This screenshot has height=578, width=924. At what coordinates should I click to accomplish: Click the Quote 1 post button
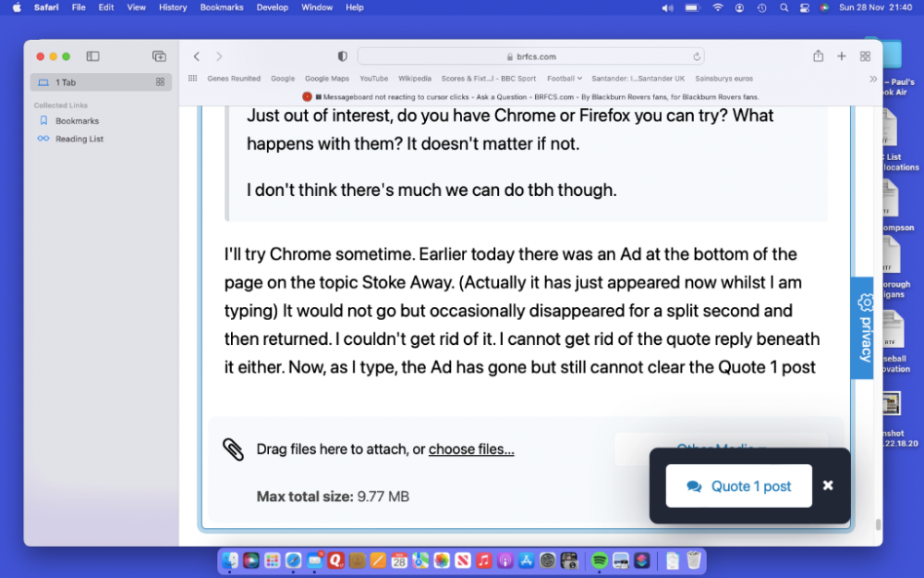point(738,486)
